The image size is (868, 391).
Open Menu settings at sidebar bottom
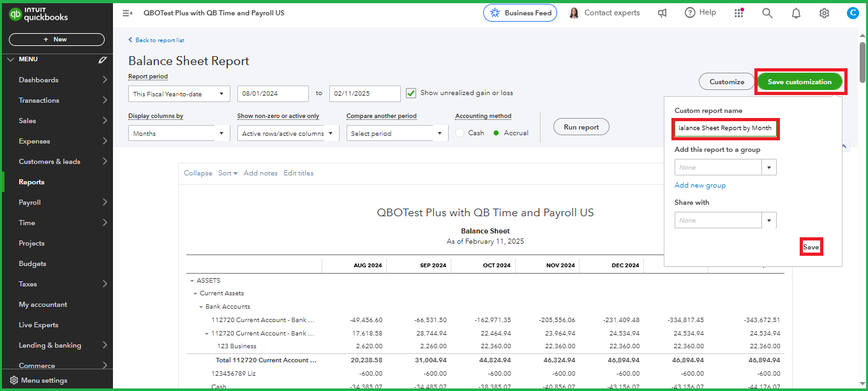(39, 380)
